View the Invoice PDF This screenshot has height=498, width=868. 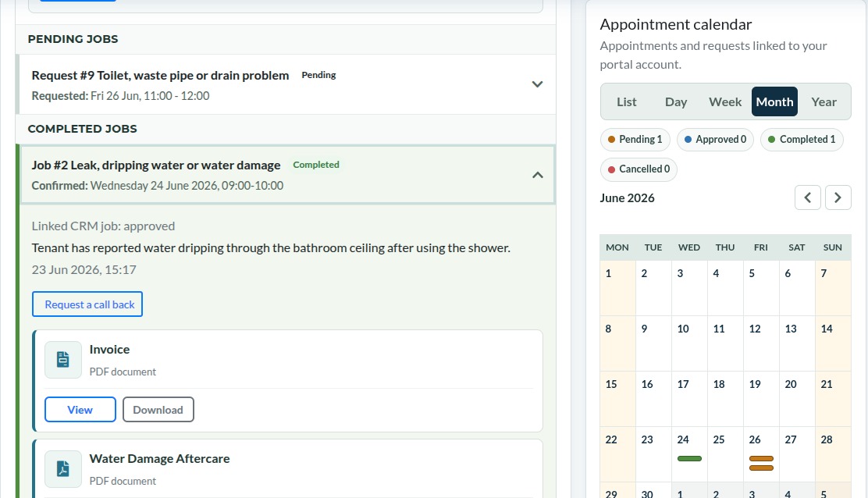coord(80,410)
